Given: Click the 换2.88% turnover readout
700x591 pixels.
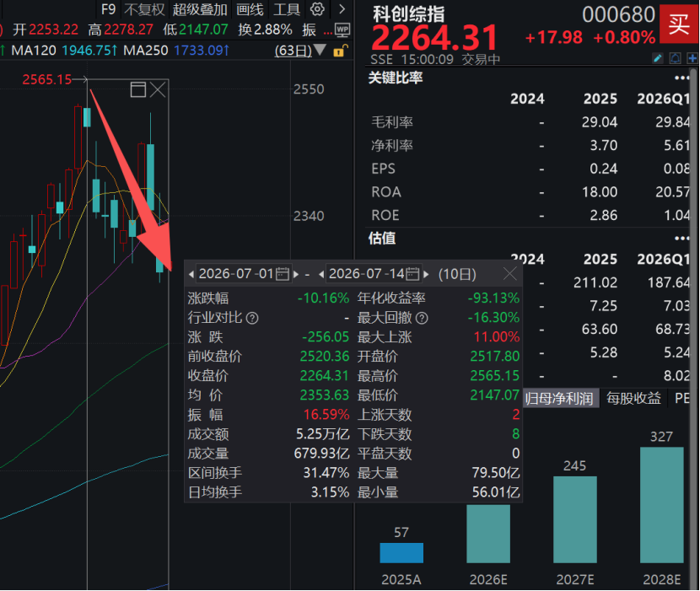Looking at the screenshot, I should (x=265, y=30).
